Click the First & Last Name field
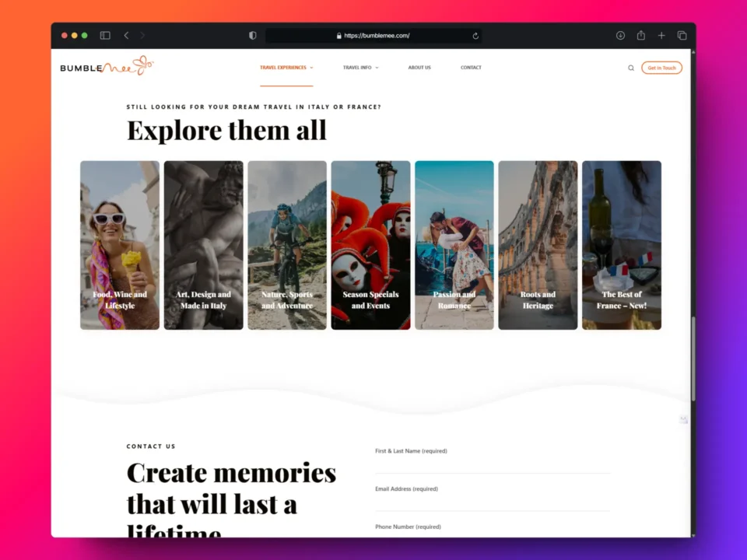Viewport: 747px width, 560px height. [x=493, y=464]
